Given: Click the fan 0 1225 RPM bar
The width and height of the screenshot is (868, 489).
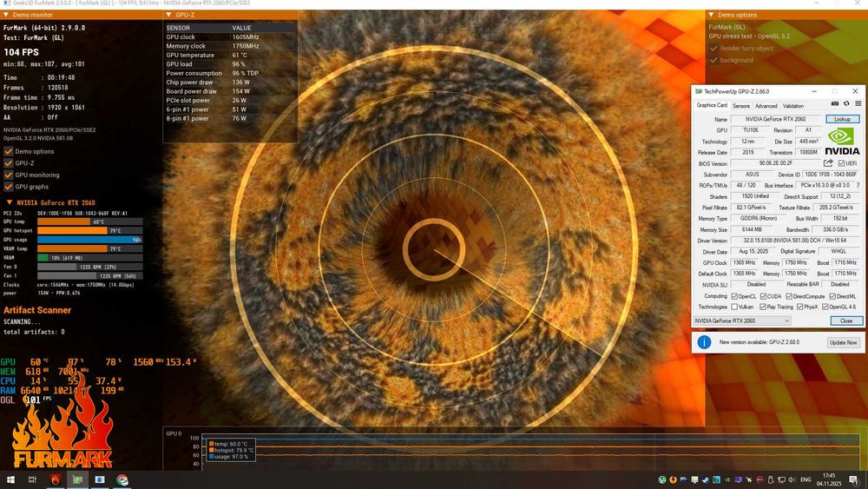Looking at the screenshot, I should [x=89, y=267].
